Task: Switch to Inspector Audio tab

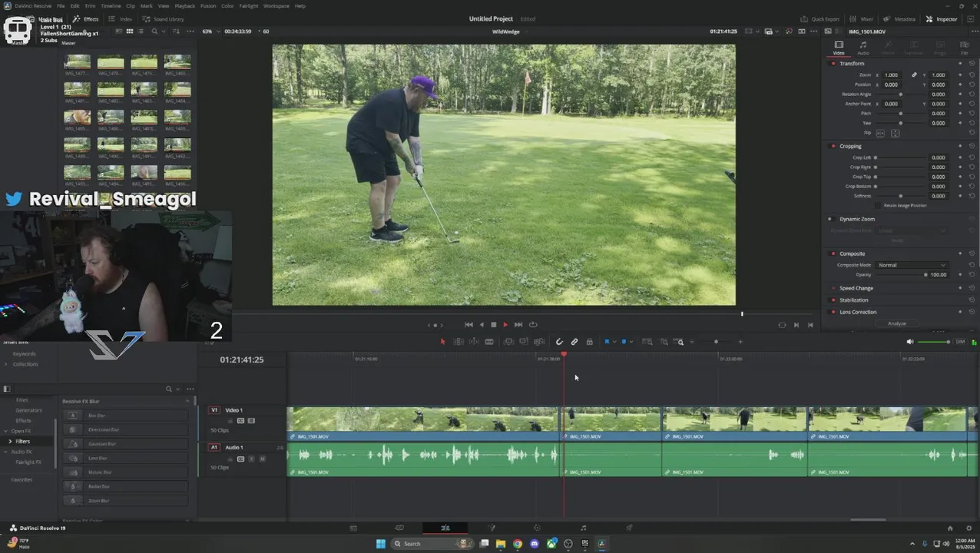Action: (x=863, y=48)
